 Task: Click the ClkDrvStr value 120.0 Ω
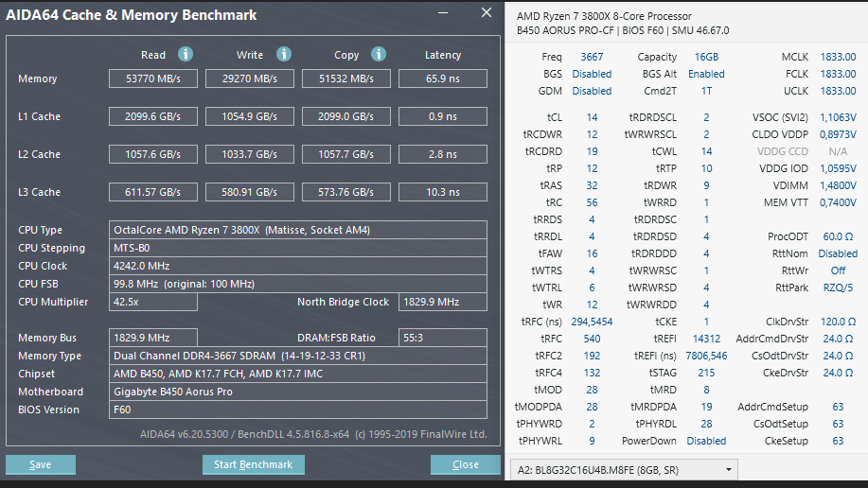(838, 322)
